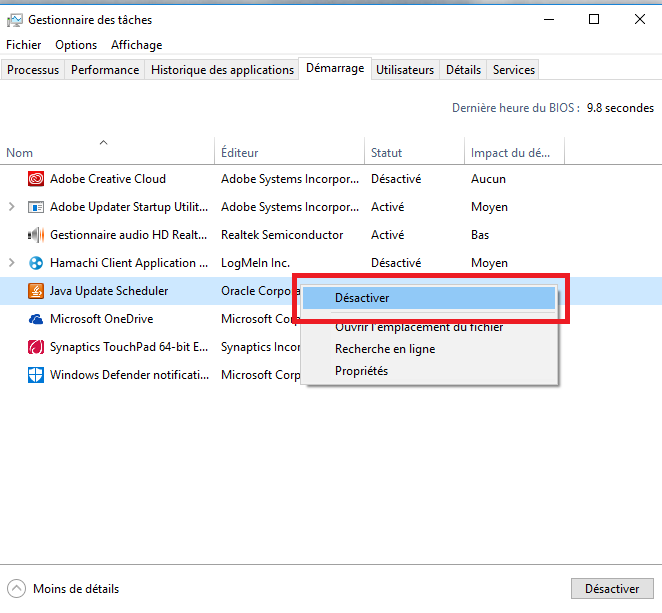This screenshot has width=662, height=613.
Task: Click the Hamachi Client Application icon
Action: 36,263
